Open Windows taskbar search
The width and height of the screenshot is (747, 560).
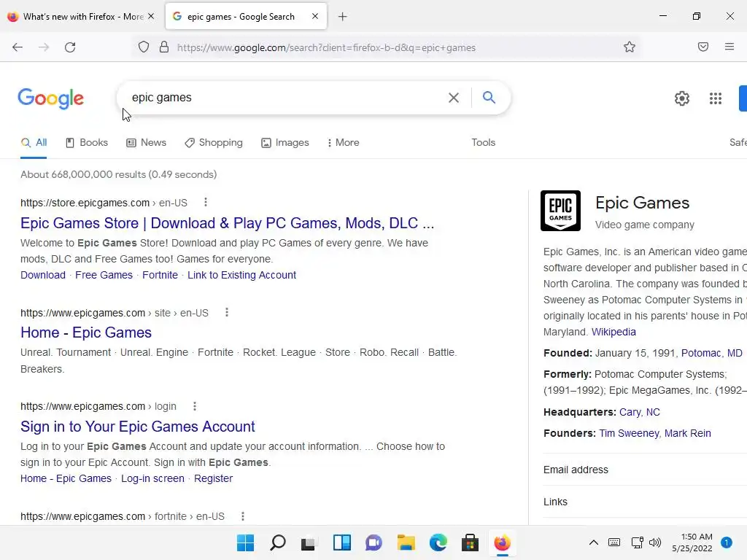click(x=278, y=542)
